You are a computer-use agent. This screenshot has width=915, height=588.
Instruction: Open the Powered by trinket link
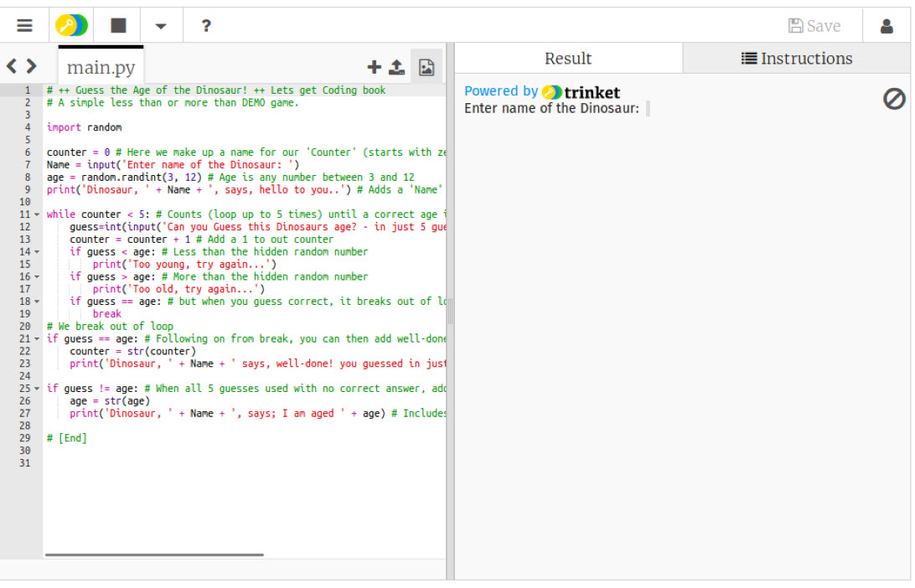coord(542,91)
